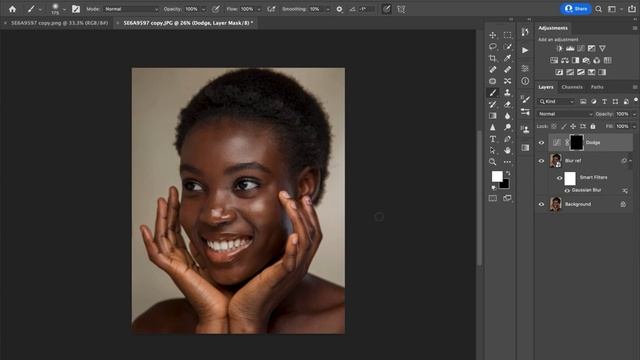Image resolution: width=640 pixels, height=360 pixels.
Task: Select the Crop tool
Action: tap(493, 58)
